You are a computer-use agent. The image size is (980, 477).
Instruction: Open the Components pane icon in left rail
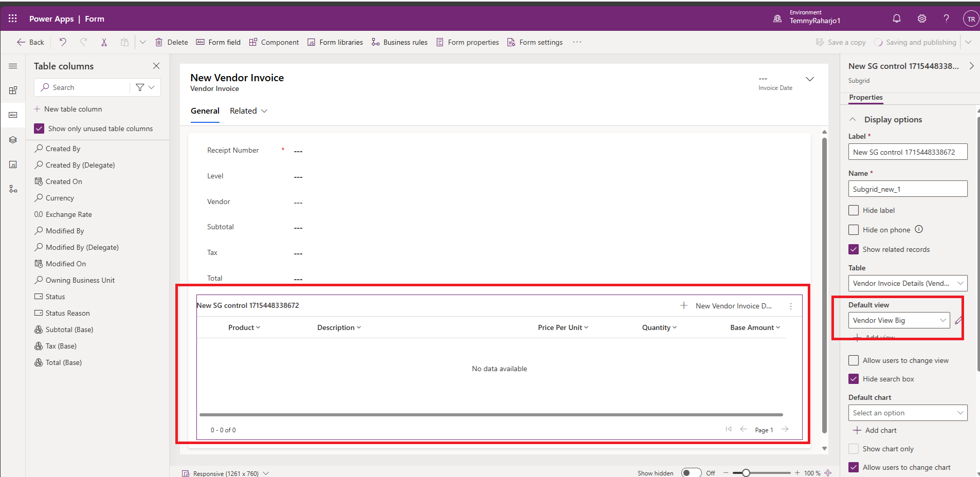point(13,90)
